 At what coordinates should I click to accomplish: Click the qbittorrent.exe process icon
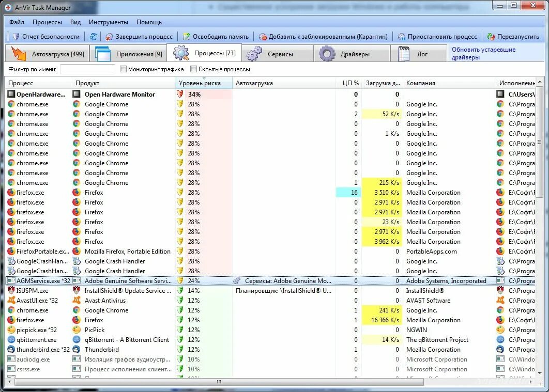pos(11,339)
